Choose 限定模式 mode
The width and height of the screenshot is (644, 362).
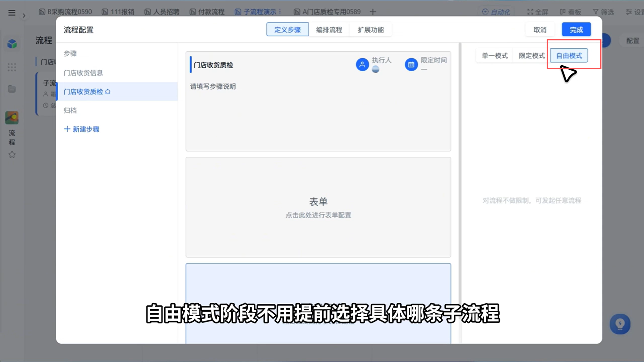click(532, 55)
